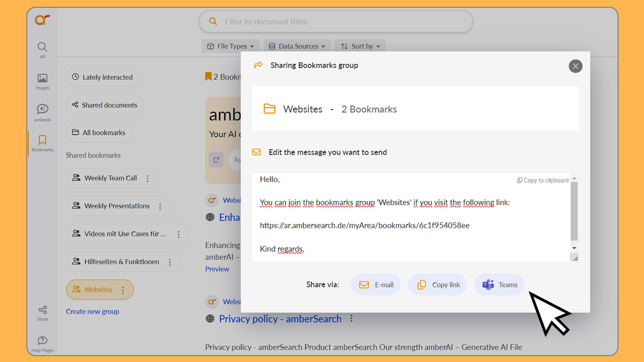Share via E-mail button

click(x=375, y=285)
